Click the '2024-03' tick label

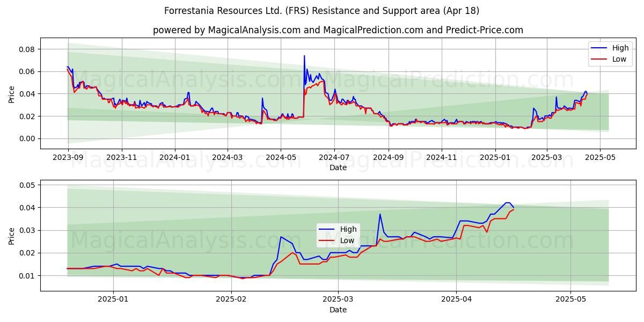tap(228, 158)
